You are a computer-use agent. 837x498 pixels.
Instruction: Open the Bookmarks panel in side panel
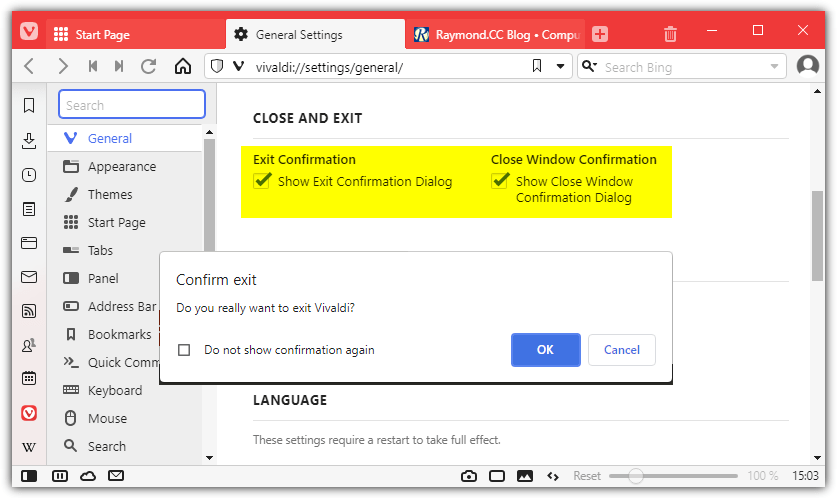(29, 105)
